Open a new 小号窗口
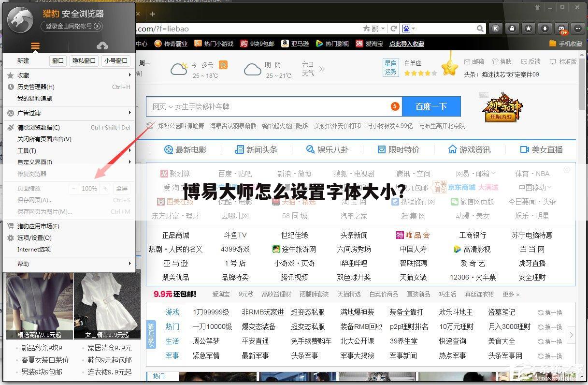The image size is (588, 385). pyautogui.click(x=116, y=60)
